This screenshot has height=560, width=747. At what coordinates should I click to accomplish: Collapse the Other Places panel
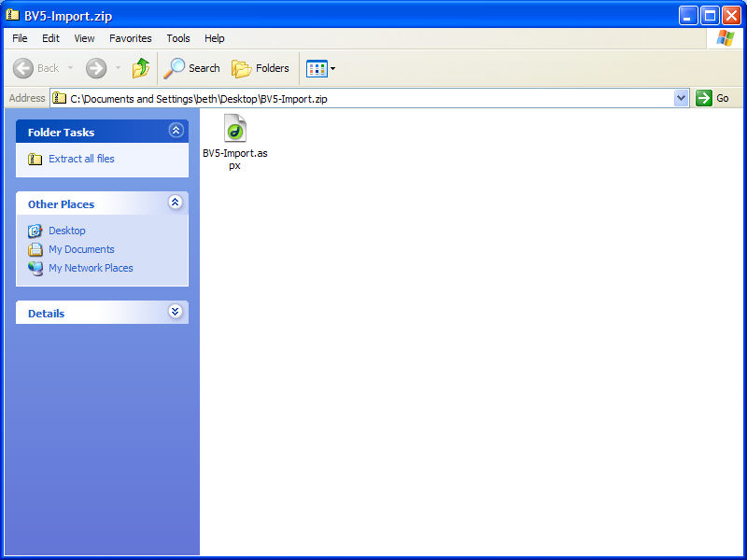[176, 203]
